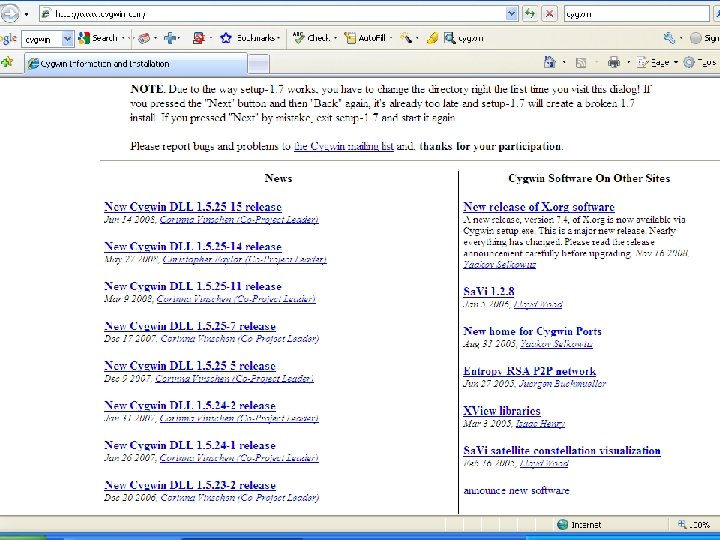The height and width of the screenshot is (540, 720).
Task: Click the Google toolbar Sign in button
Action: point(705,38)
